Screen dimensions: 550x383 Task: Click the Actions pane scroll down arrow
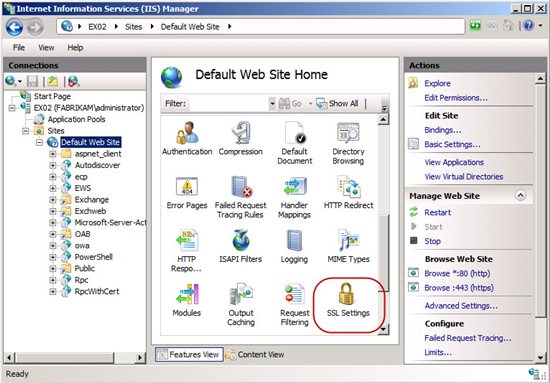[x=541, y=357]
